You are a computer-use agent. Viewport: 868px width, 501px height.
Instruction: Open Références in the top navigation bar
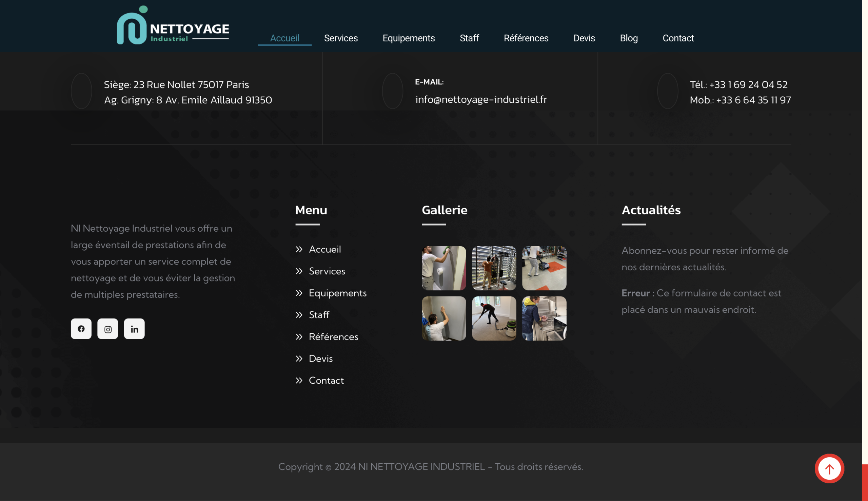click(x=526, y=38)
